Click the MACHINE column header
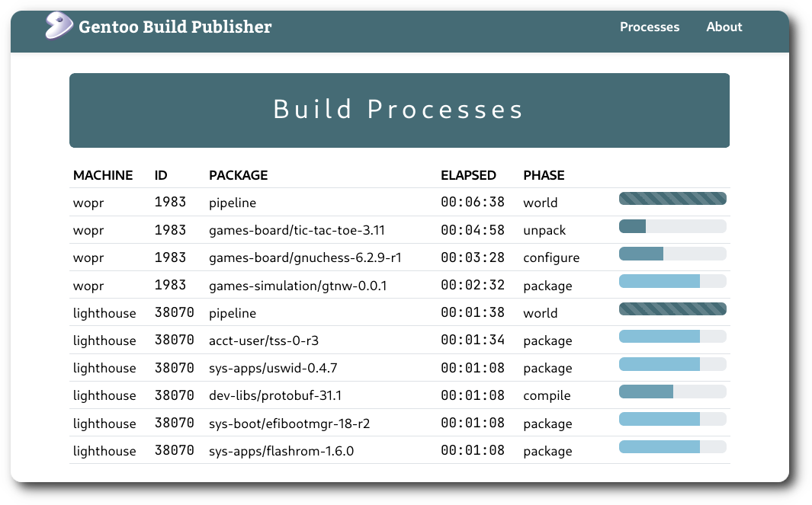This screenshot has height=505, width=812. click(x=103, y=175)
